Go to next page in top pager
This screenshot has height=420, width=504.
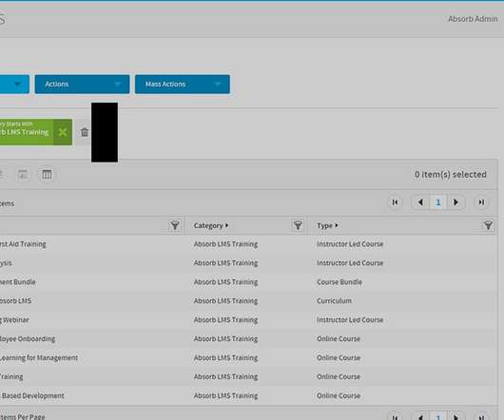coord(456,202)
